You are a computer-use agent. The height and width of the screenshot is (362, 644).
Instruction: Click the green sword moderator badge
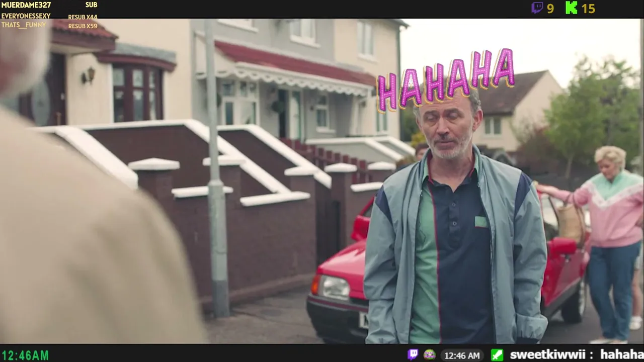(x=497, y=354)
